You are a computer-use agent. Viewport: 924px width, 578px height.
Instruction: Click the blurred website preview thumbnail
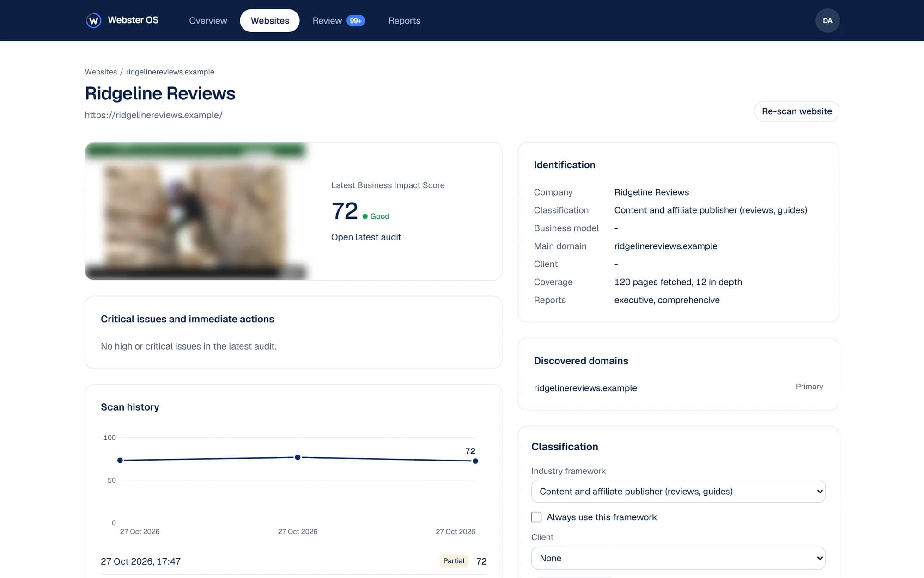click(x=196, y=211)
